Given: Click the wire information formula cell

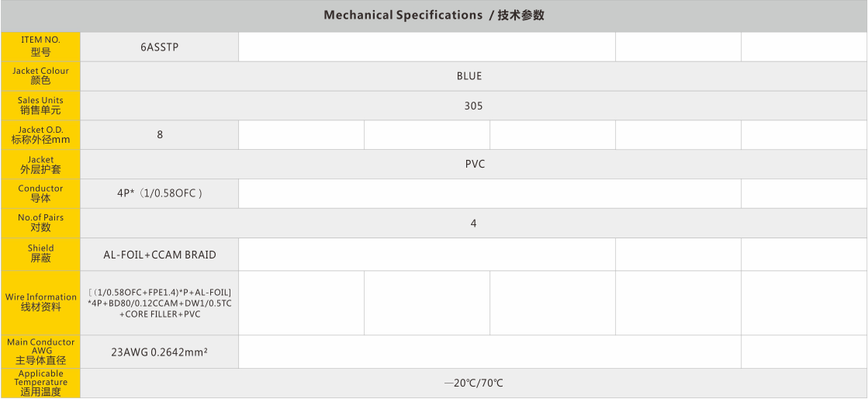Looking at the screenshot, I should (160, 303).
